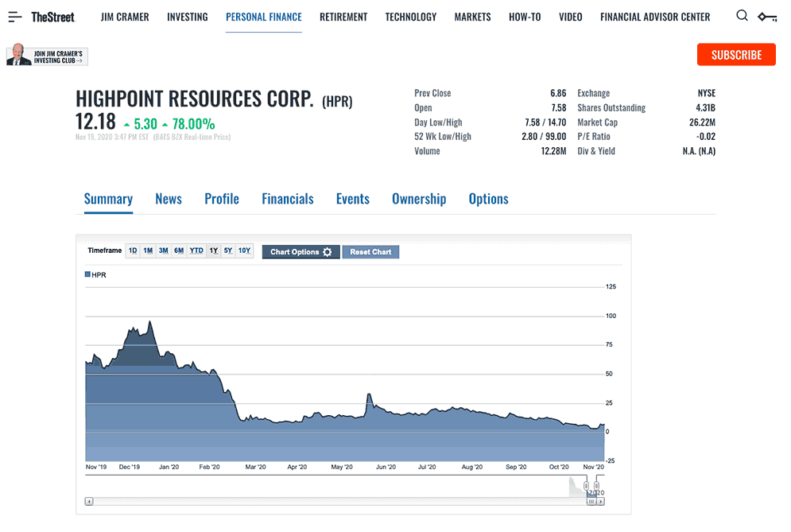
Task: Open the Technology nav item
Action: tap(411, 17)
